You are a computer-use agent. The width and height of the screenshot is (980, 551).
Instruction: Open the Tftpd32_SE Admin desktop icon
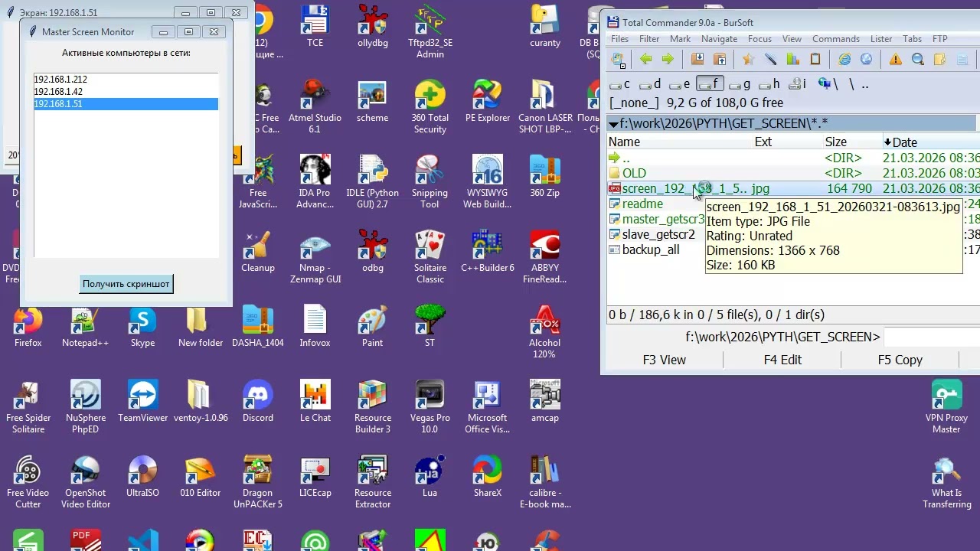pos(430,32)
